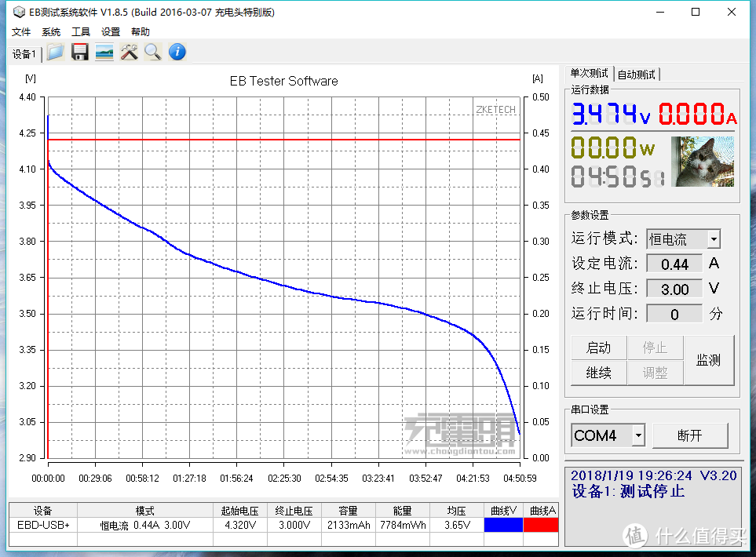Click the app cube icon in title bar
Viewport: 756px width, 557px height.
click(17, 13)
